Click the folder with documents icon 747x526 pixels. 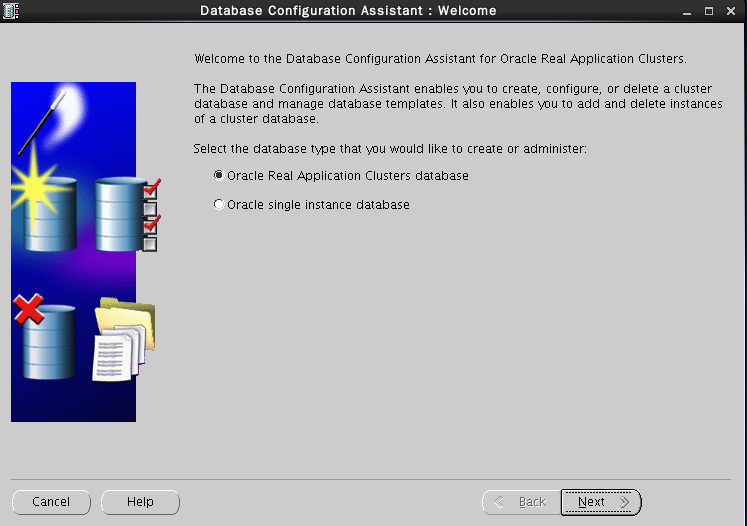coord(124,342)
